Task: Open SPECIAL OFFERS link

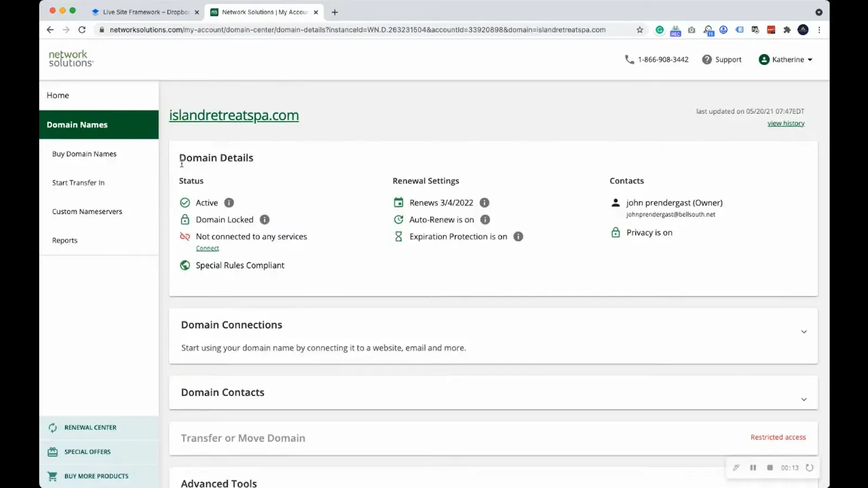Action: [x=87, y=452]
